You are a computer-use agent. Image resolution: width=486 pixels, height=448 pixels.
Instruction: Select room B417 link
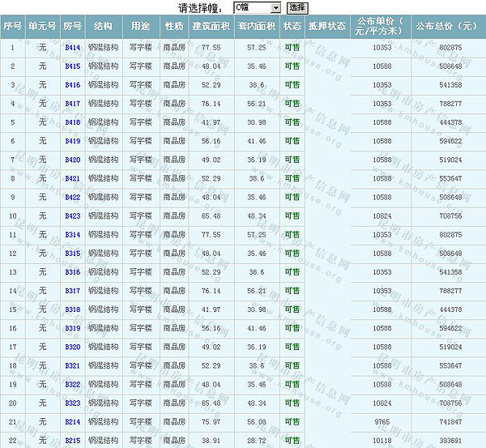[x=72, y=104]
